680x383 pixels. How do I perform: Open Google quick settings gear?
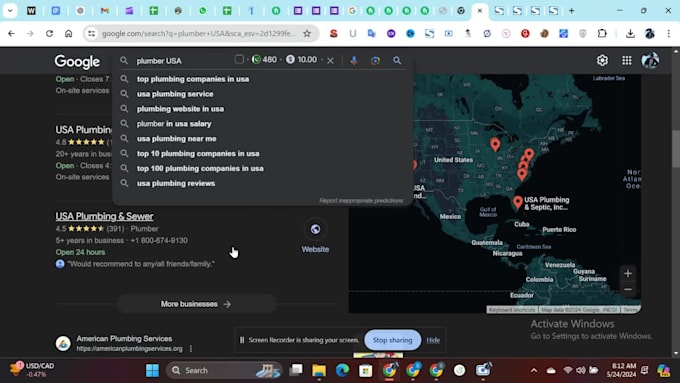click(x=602, y=61)
